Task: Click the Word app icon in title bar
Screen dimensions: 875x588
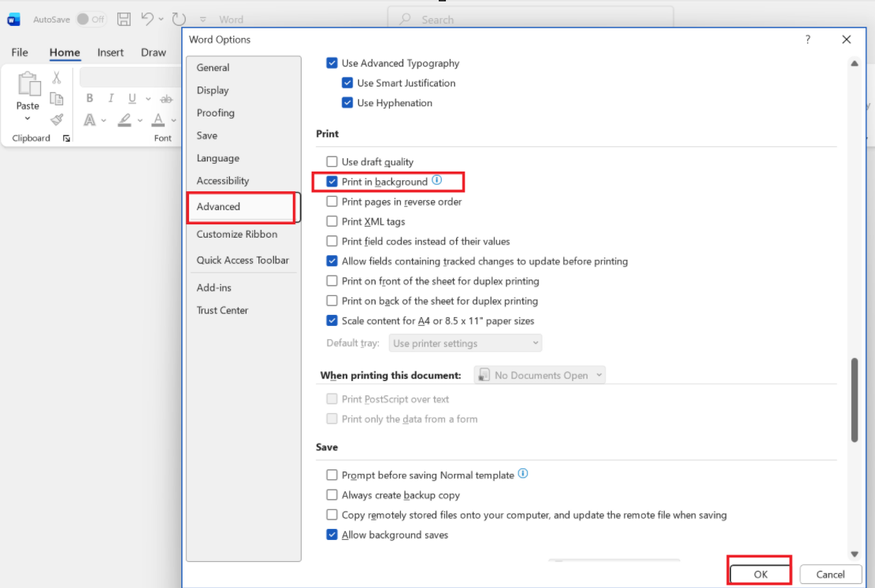Action: click(13, 20)
